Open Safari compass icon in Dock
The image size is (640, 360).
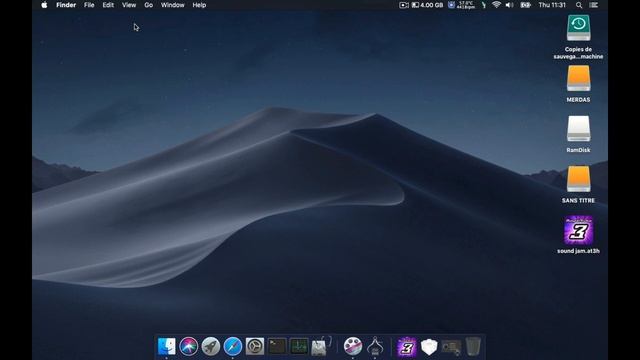tap(233, 347)
